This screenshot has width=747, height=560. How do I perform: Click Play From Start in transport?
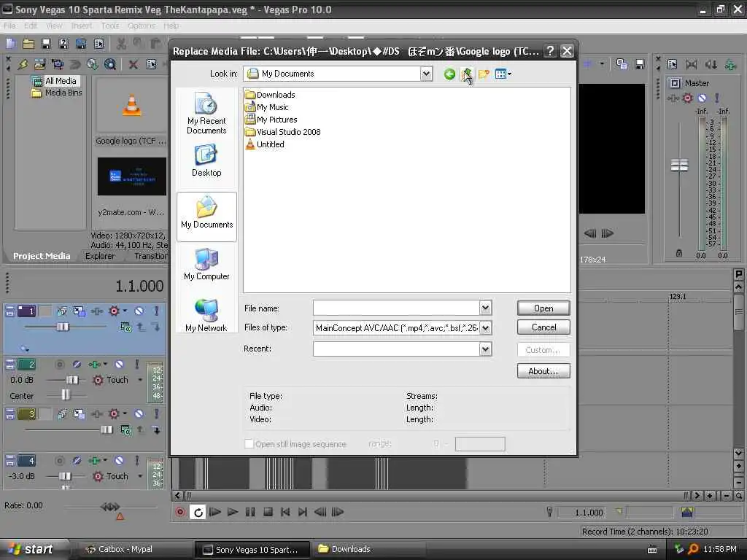(x=215, y=512)
